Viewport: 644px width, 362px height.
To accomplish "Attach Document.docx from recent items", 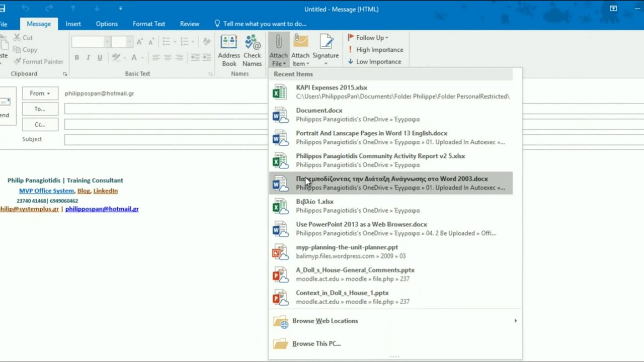I will (391, 115).
